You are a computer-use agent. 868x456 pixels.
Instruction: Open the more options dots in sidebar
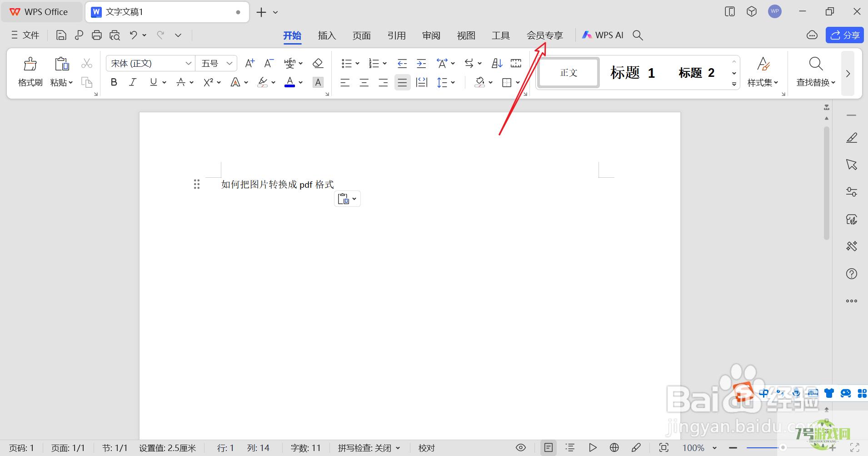[852, 301]
